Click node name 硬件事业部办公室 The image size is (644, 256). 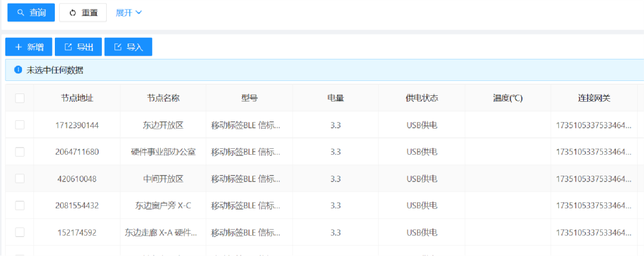coord(163,152)
